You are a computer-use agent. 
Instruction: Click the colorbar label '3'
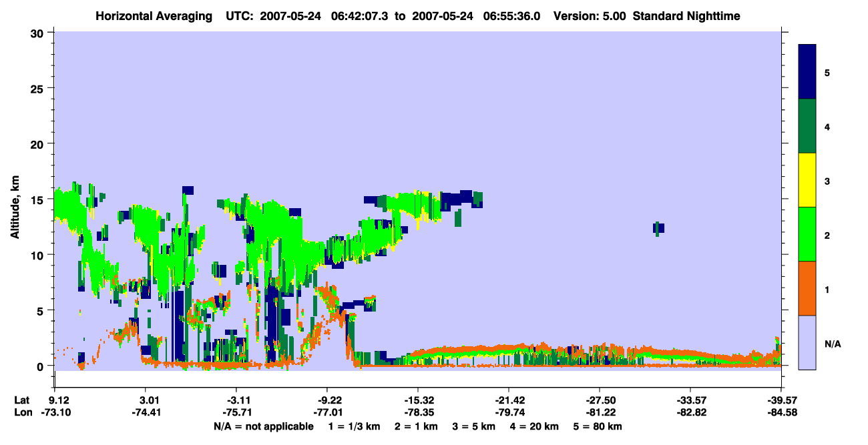coord(827,180)
